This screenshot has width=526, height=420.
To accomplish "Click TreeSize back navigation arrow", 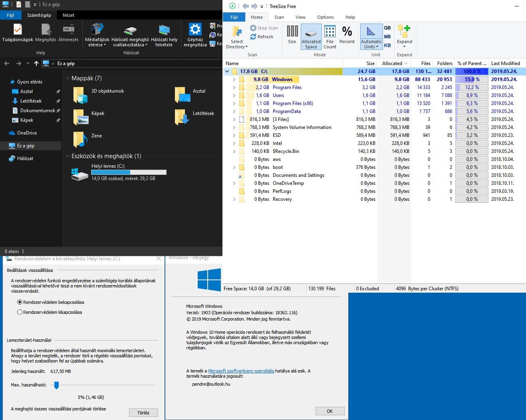I will point(246,6).
